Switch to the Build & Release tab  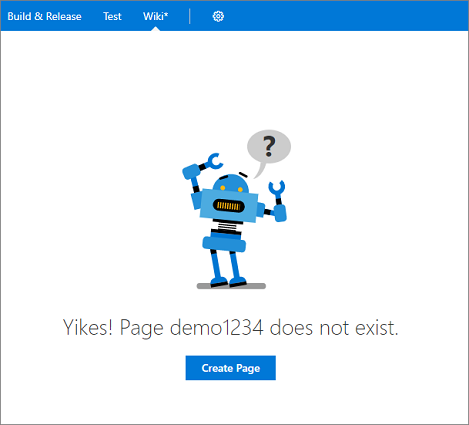pos(44,16)
